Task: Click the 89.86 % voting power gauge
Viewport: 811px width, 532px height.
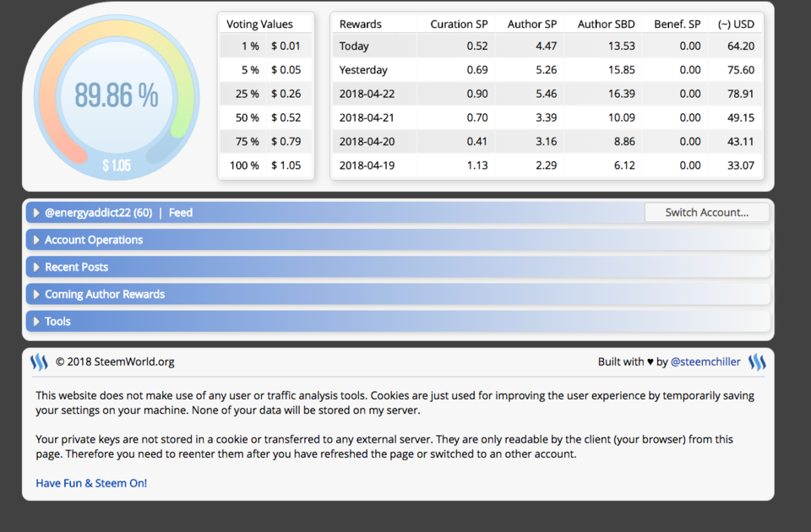Action: tap(117, 95)
